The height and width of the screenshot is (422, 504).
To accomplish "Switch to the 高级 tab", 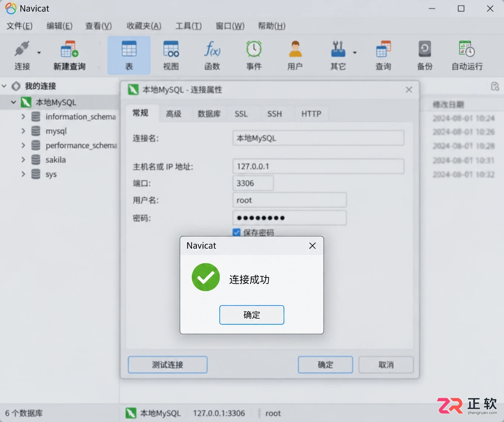I will point(174,114).
